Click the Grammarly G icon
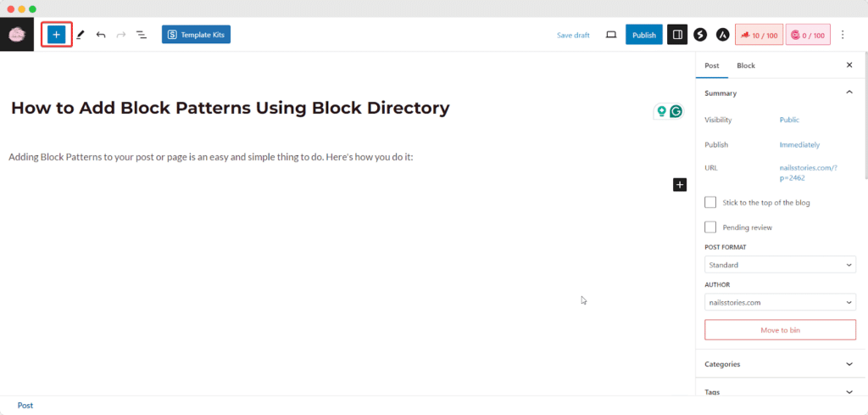 [676, 111]
